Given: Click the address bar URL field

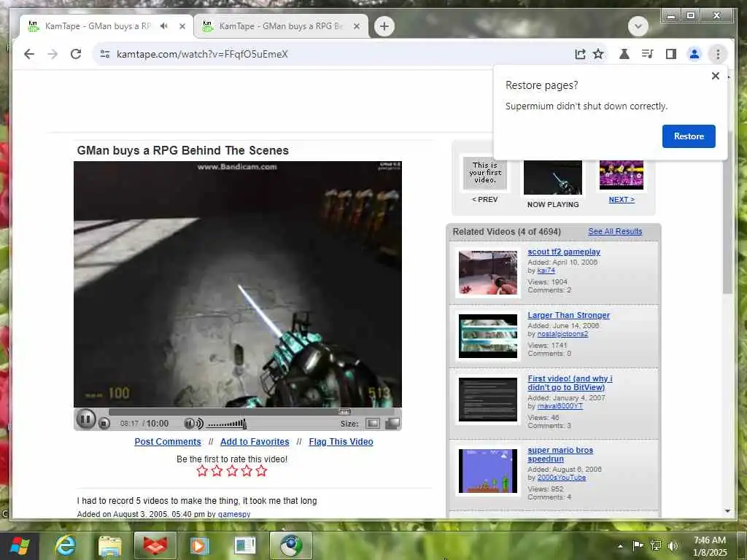Looking at the screenshot, I should pos(333,54).
